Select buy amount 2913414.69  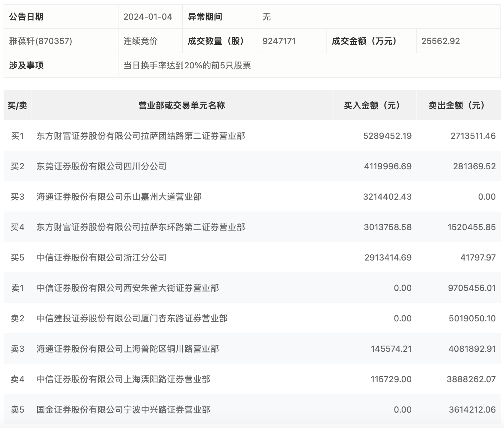pyautogui.click(x=388, y=258)
